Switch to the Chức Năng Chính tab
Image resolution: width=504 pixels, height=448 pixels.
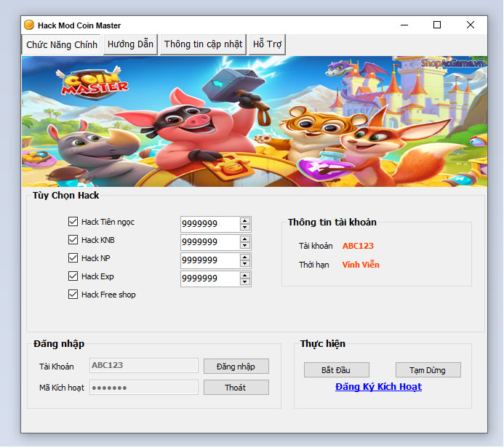61,44
